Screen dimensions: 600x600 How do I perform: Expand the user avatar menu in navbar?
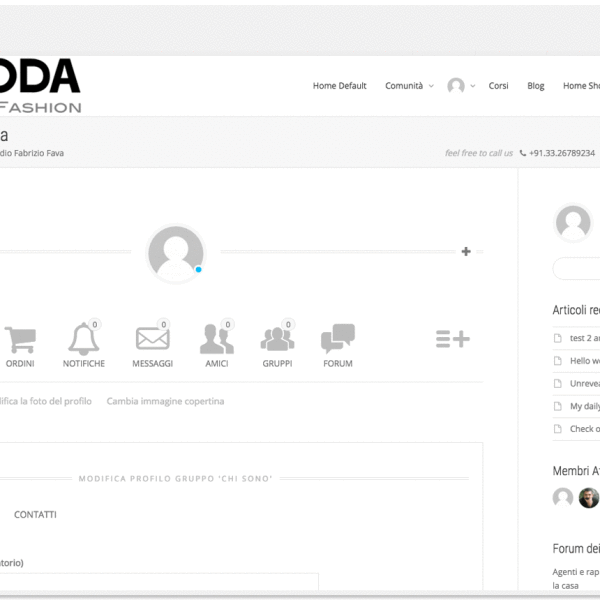[460, 86]
